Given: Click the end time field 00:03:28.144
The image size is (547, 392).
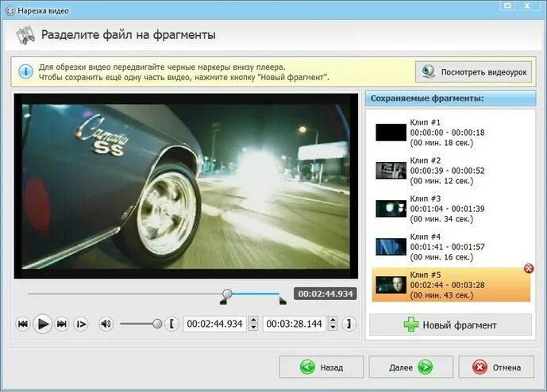Looking at the screenshot, I should [x=295, y=324].
